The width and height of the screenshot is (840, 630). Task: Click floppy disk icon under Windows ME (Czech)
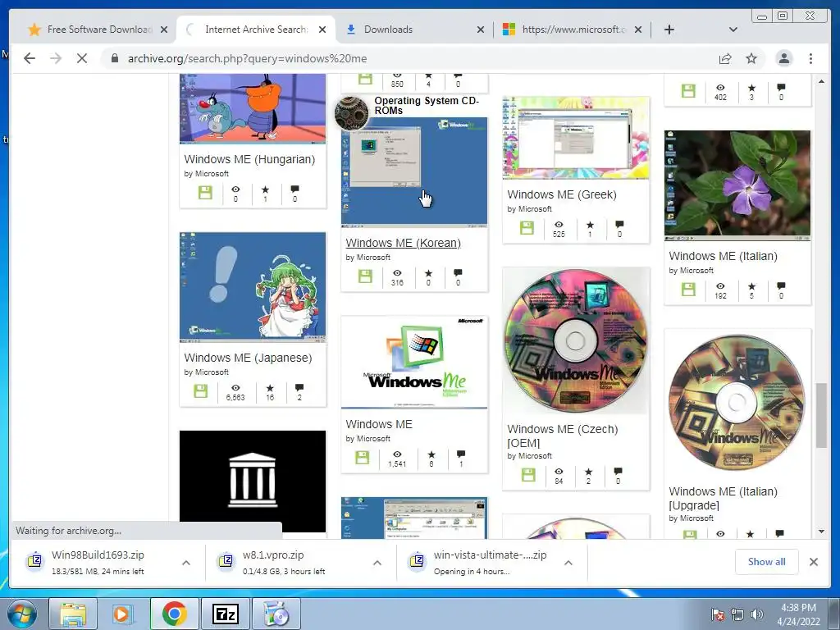[528, 475]
